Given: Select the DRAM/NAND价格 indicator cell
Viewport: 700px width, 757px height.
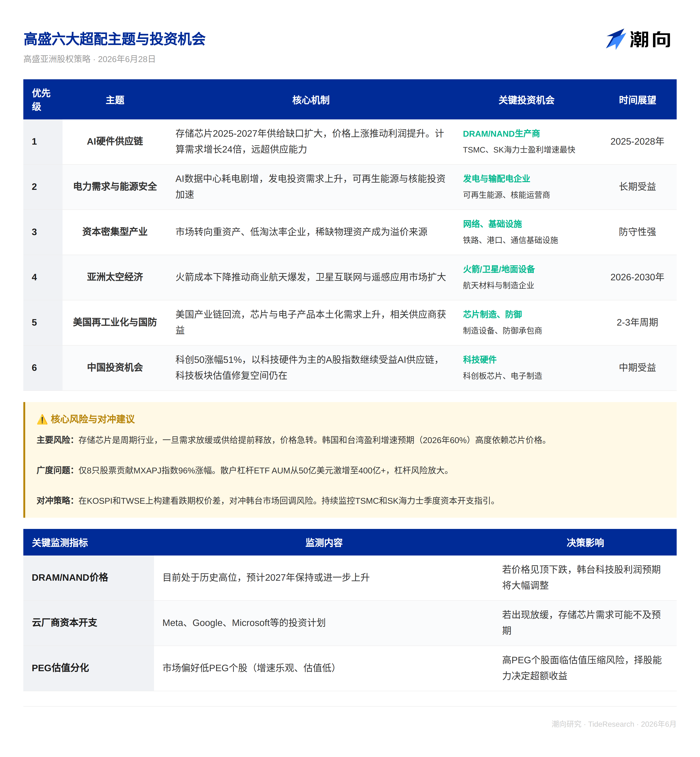Looking at the screenshot, I should coord(89,578).
